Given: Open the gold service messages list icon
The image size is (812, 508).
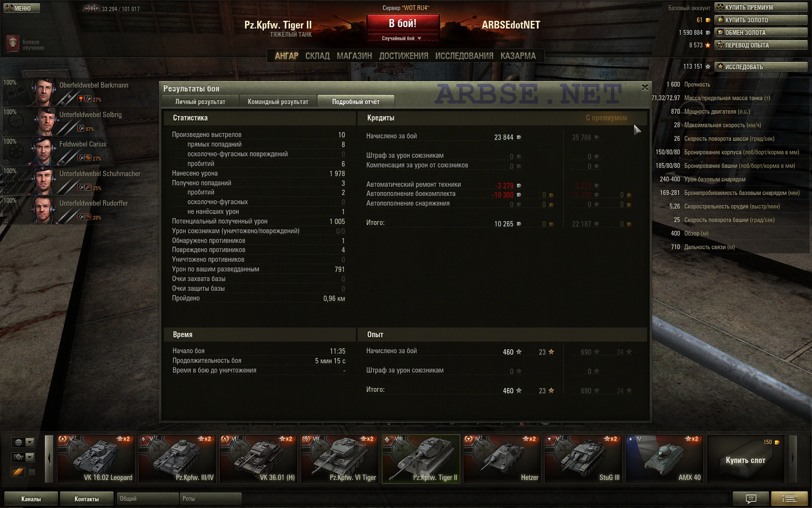Looking at the screenshot, I should (790, 498).
